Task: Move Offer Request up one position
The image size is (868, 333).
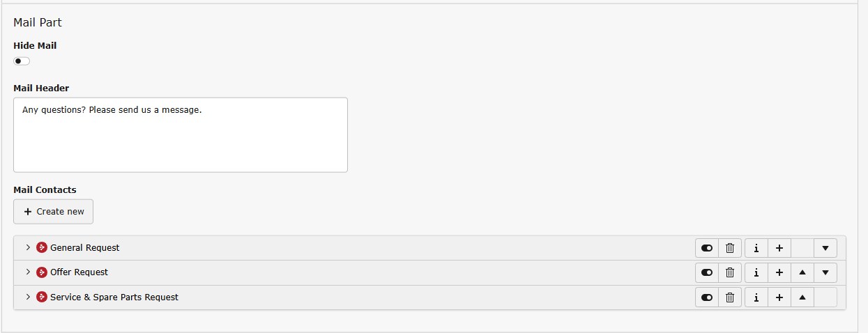Action: [802, 272]
